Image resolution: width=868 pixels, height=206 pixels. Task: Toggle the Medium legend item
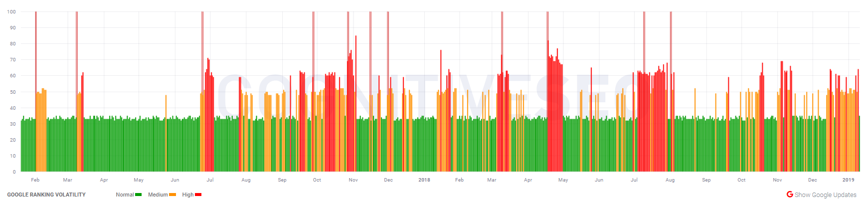coord(162,195)
